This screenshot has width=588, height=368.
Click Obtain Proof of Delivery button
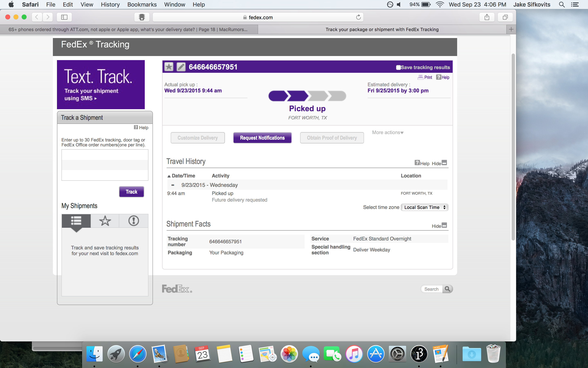332,138
